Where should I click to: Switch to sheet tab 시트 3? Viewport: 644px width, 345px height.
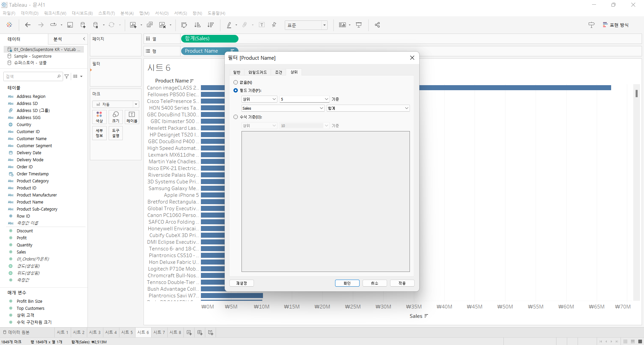click(95, 332)
